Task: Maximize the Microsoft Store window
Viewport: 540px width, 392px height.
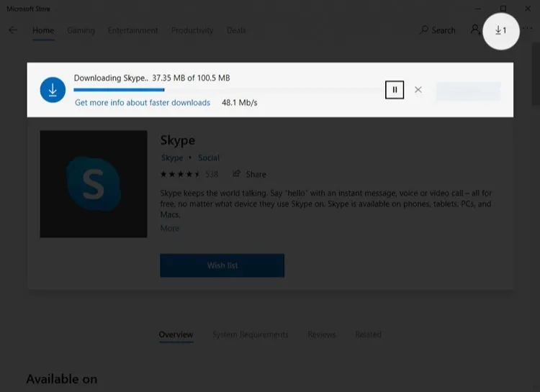Action: (503, 9)
